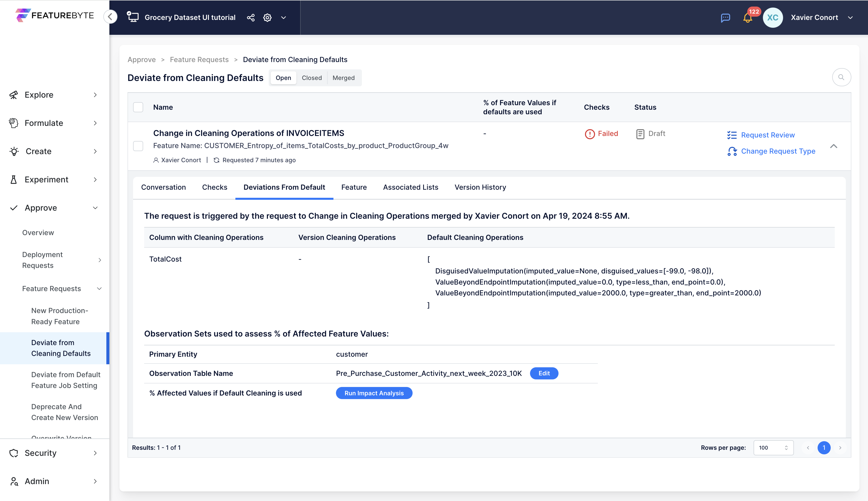Click the Draft document icon
The width and height of the screenshot is (868, 501).
tap(640, 134)
